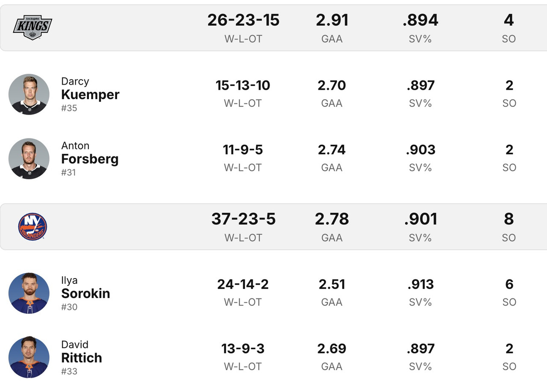This screenshot has width=547, height=392.
Task: Click the New York Islanders logo
Action: tap(32, 227)
